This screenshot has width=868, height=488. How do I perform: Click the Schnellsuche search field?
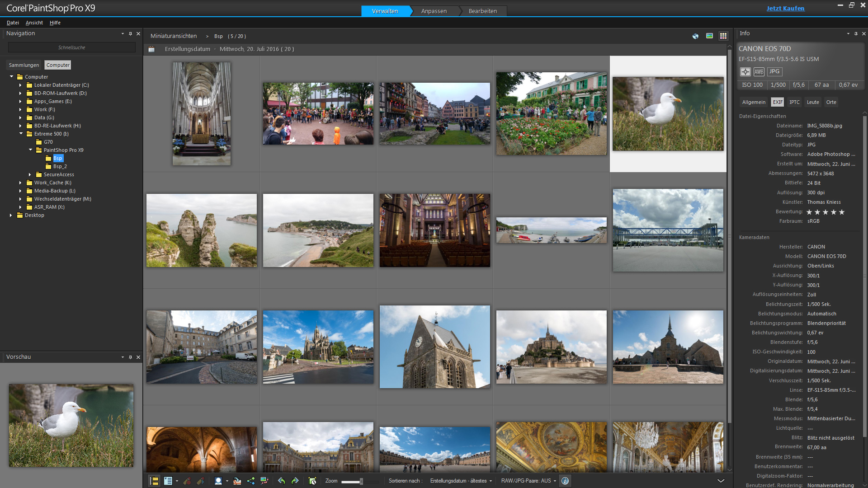pos(71,47)
